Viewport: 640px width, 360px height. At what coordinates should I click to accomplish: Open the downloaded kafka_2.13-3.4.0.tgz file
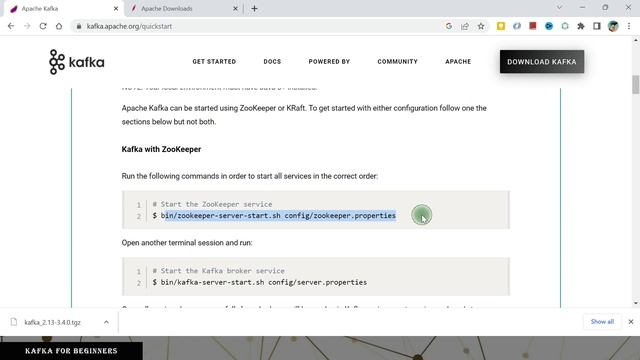52,322
